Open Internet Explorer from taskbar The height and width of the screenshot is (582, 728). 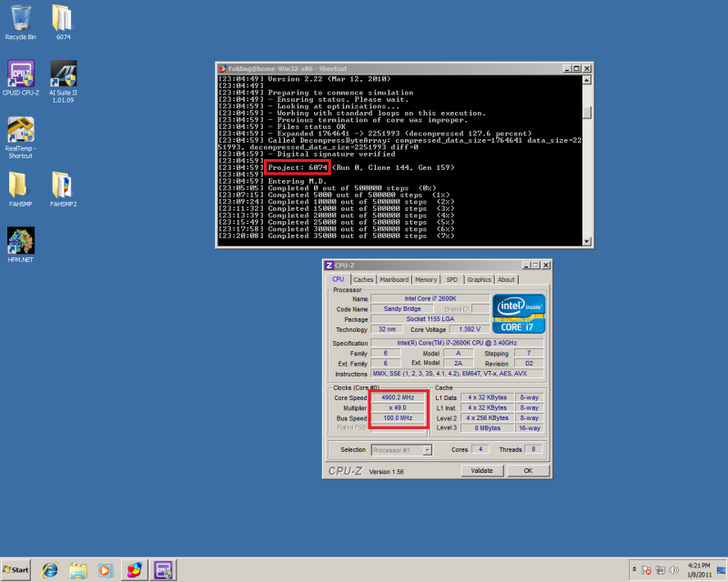click(x=50, y=570)
